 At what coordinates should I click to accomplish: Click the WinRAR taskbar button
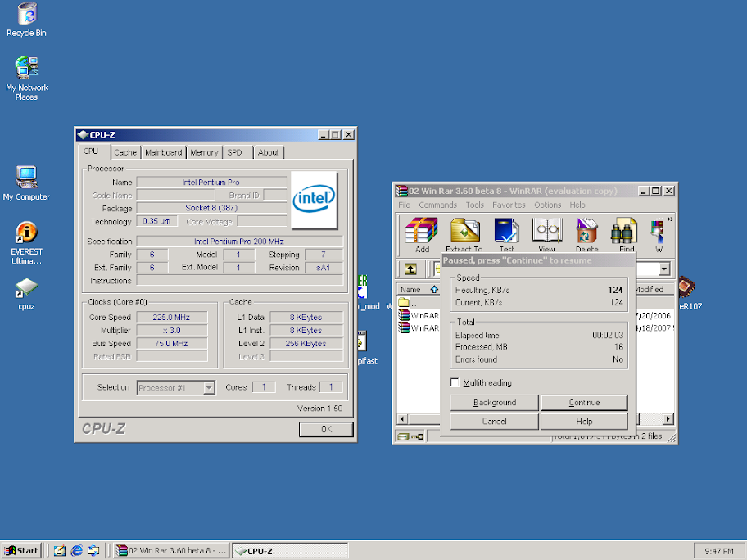pyautogui.click(x=171, y=550)
